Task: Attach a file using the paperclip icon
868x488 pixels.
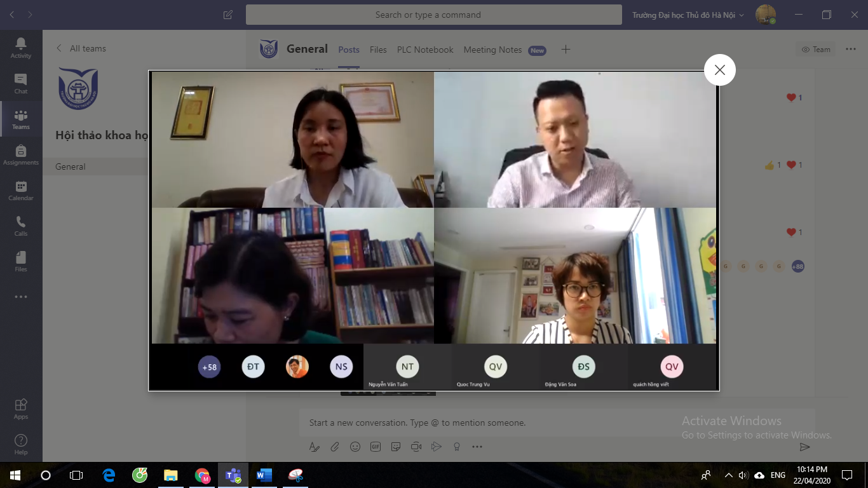Action: pyautogui.click(x=335, y=447)
